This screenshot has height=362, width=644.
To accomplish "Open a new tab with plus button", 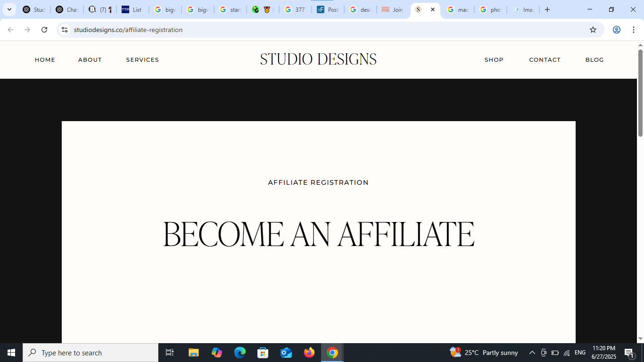I will pyautogui.click(x=547, y=9).
